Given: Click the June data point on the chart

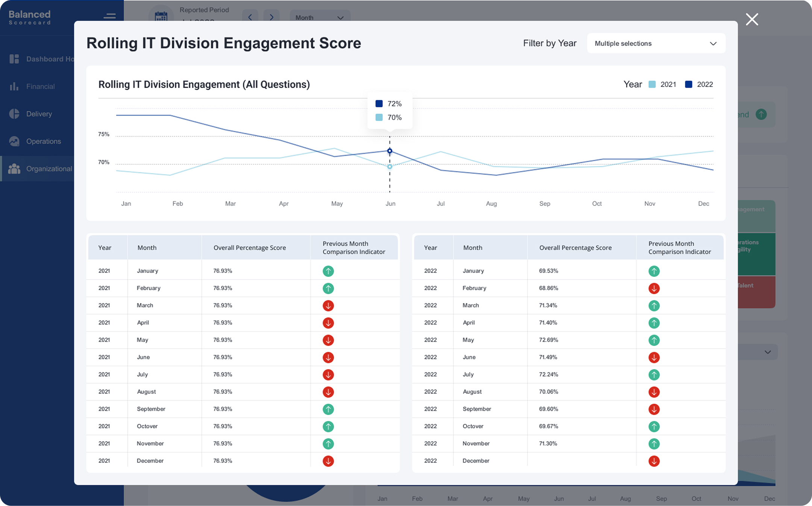Looking at the screenshot, I should coord(390,151).
